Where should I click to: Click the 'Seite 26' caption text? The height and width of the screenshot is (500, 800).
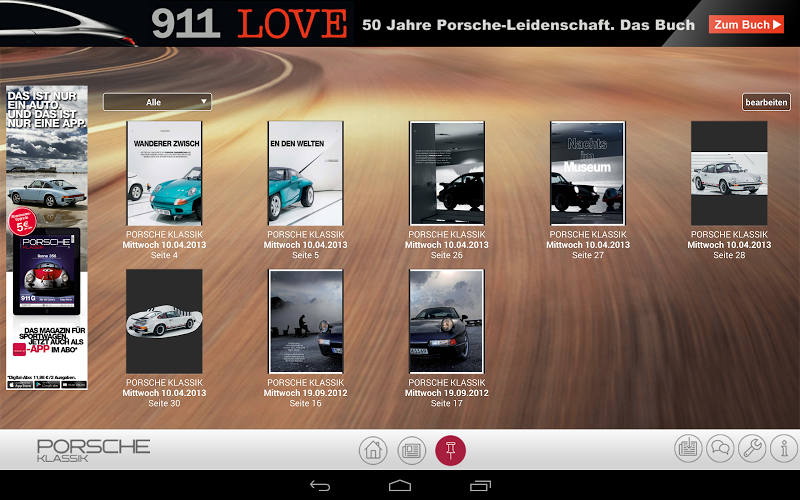click(446, 255)
